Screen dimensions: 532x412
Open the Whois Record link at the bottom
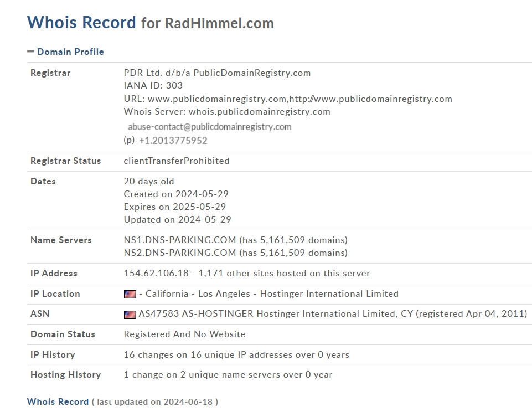click(58, 402)
